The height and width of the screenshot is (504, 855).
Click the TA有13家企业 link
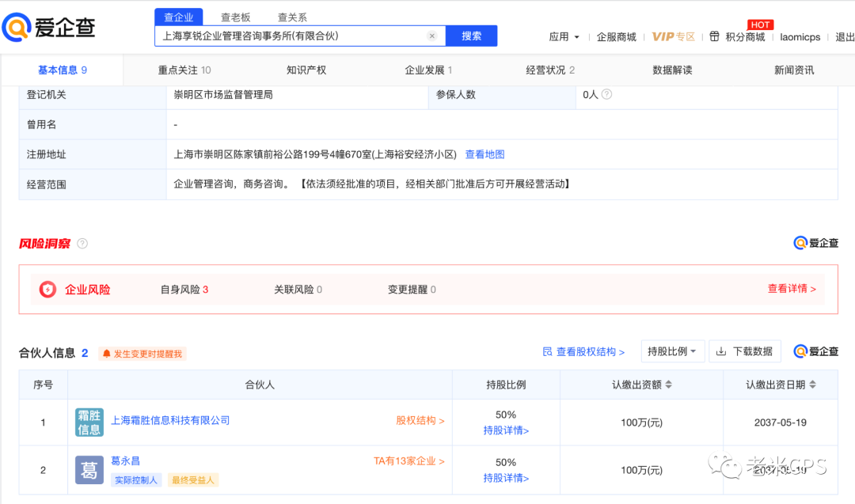(409, 461)
